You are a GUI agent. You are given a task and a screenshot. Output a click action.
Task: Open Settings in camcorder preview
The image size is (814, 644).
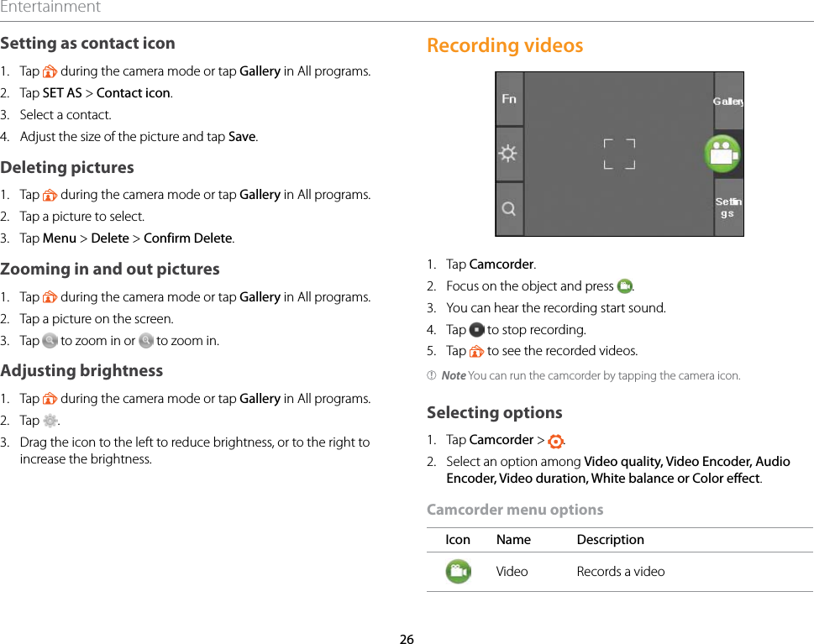[x=728, y=207]
